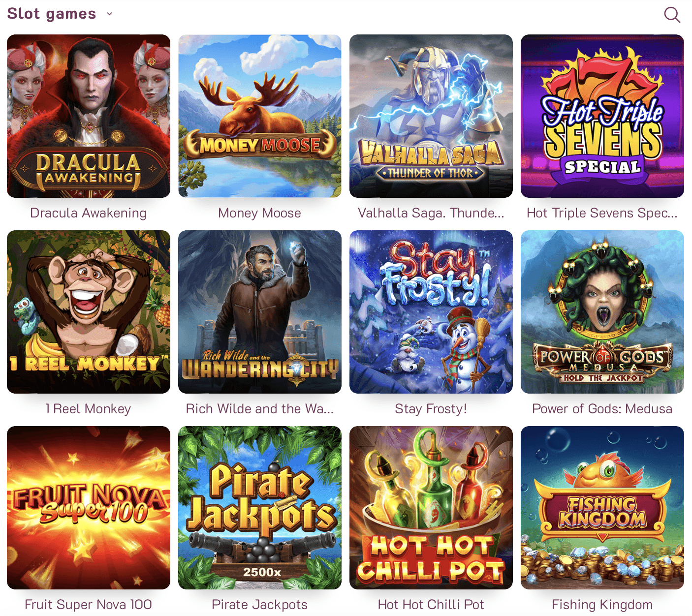Select the Fishing Kingdom game tile

tap(602, 508)
